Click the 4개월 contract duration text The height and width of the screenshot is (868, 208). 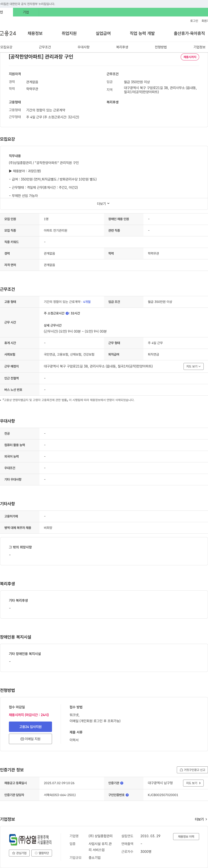point(87,302)
